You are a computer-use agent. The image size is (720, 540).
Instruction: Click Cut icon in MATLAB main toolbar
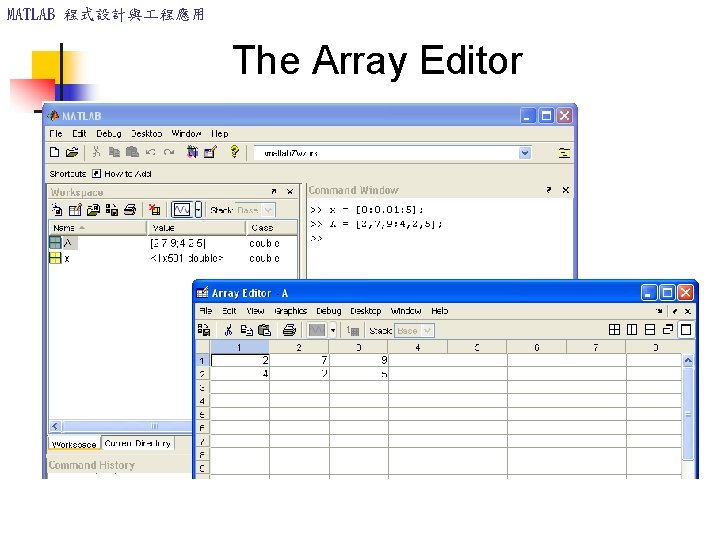96,152
